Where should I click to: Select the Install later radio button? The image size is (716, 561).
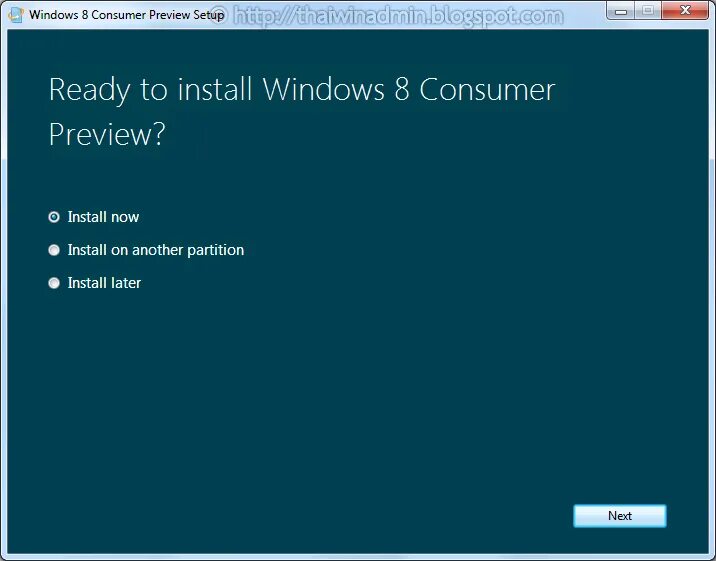pyautogui.click(x=54, y=283)
